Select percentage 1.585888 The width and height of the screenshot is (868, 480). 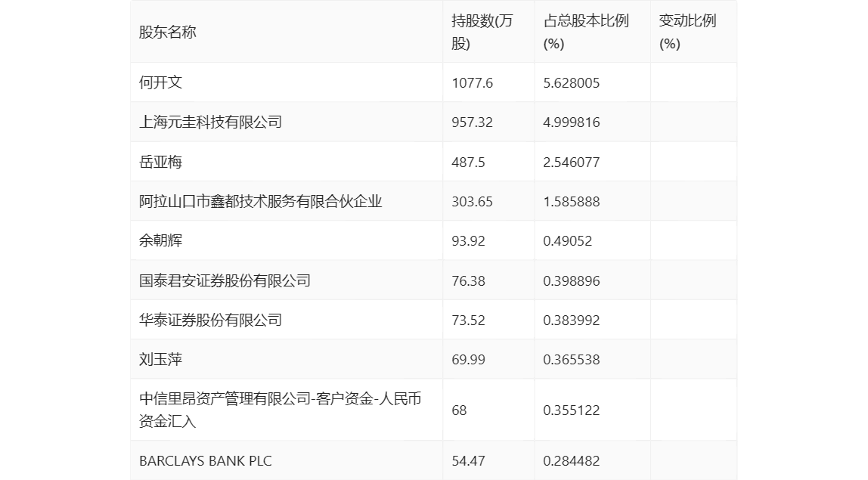click(572, 202)
